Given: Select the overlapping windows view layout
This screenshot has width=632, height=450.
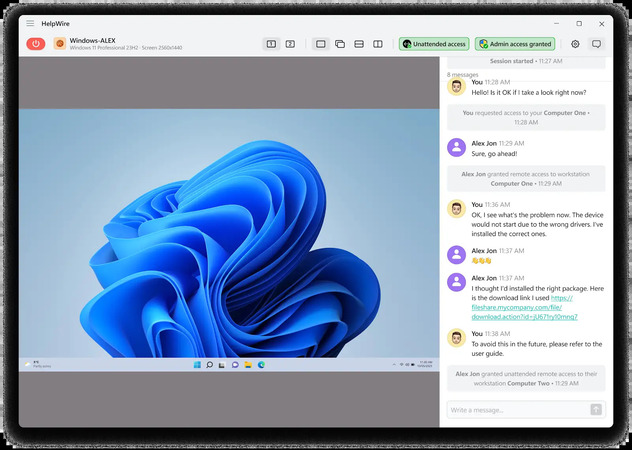Looking at the screenshot, I should click(340, 44).
